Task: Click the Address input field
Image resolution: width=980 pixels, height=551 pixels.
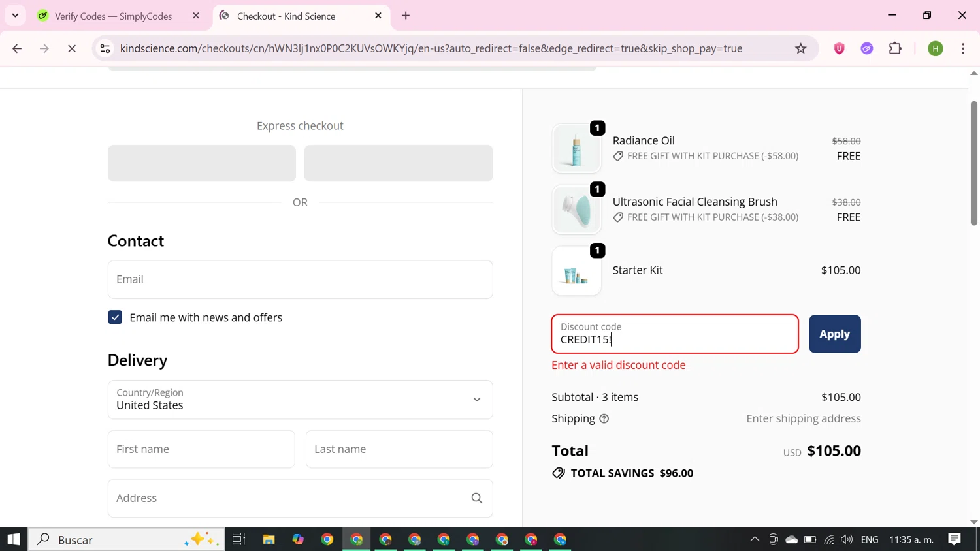Action: pyautogui.click(x=300, y=498)
